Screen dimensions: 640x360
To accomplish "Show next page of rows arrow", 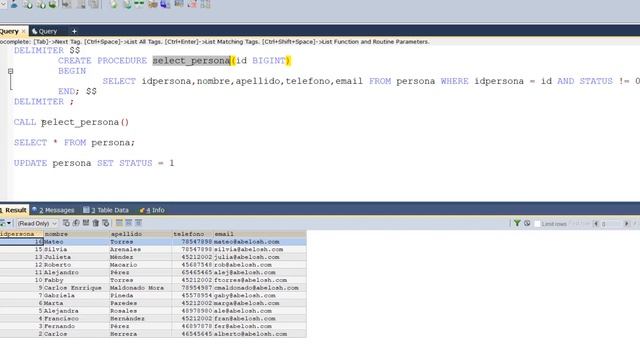I will tap(627, 224).
